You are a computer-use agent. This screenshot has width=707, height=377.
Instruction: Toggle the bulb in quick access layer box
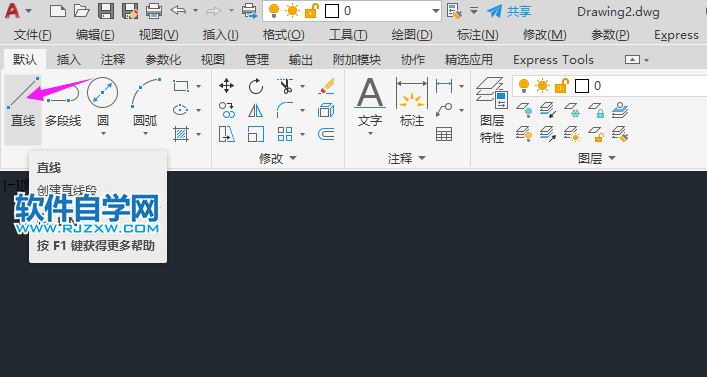click(274, 11)
